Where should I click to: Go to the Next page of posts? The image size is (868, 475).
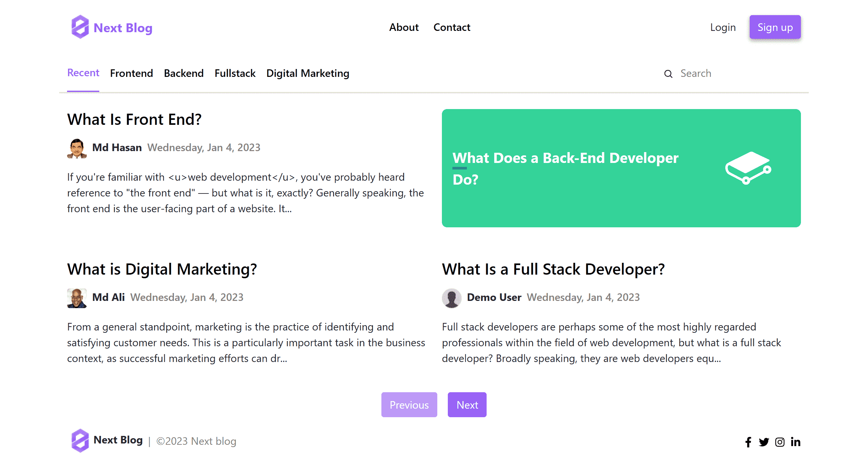[x=467, y=405]
